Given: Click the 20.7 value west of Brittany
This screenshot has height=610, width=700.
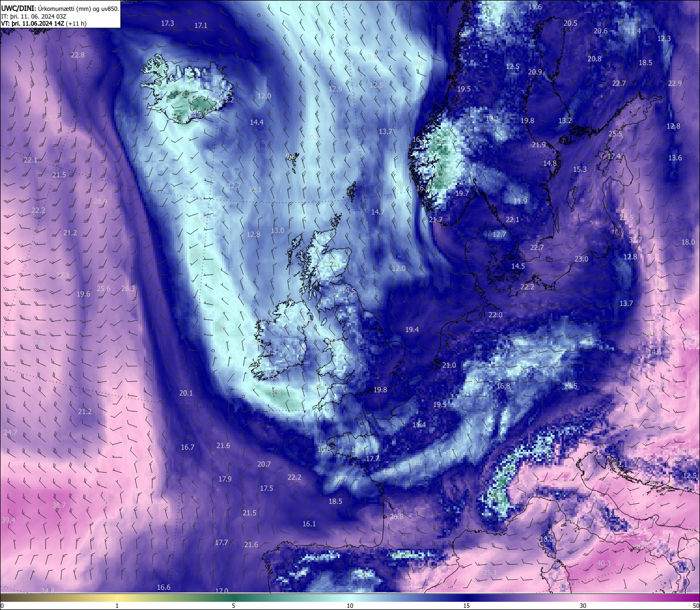Looking at the screenshot, I should click(x=264, y=464).
